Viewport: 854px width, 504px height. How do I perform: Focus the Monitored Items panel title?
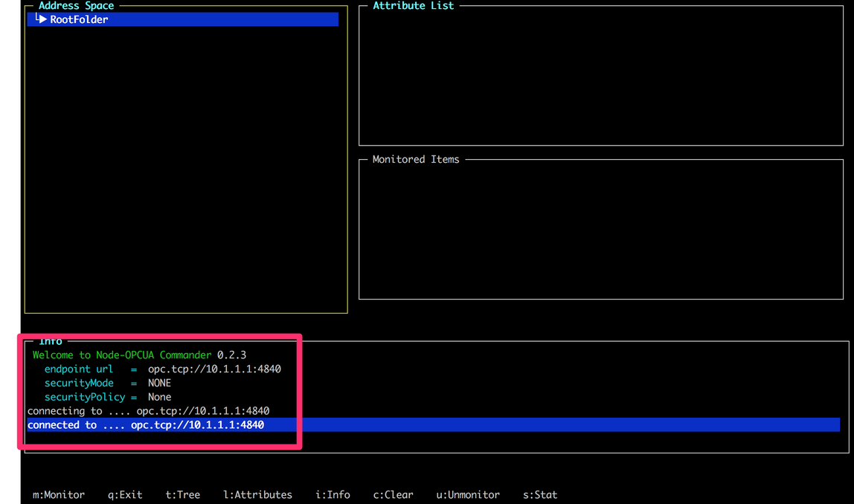(x=415, y=159)
